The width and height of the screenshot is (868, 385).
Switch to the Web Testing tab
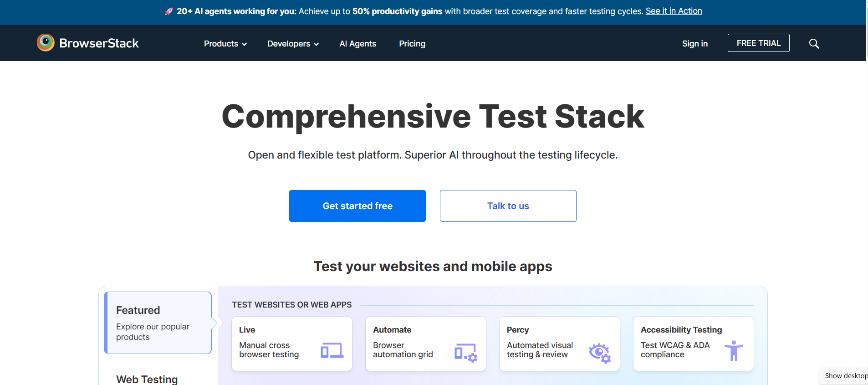[x=147, y=379]
